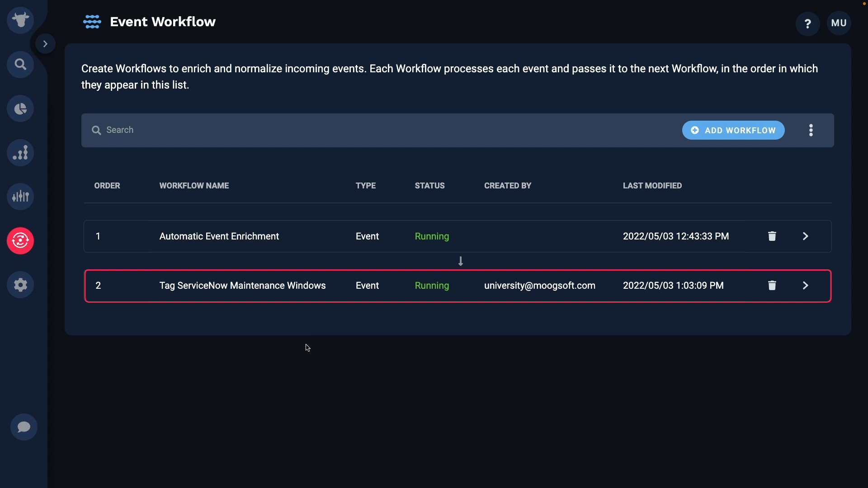Click the ADD WORKFLOW button
Image resolution: width=868 pixels, height=488 pixels.
click(733, 130)
